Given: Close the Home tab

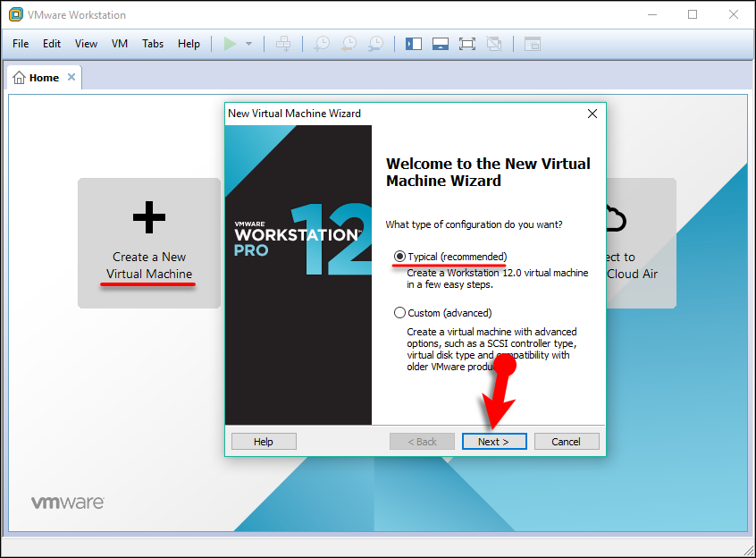Looking at the screenshot, I should point(71,77).
